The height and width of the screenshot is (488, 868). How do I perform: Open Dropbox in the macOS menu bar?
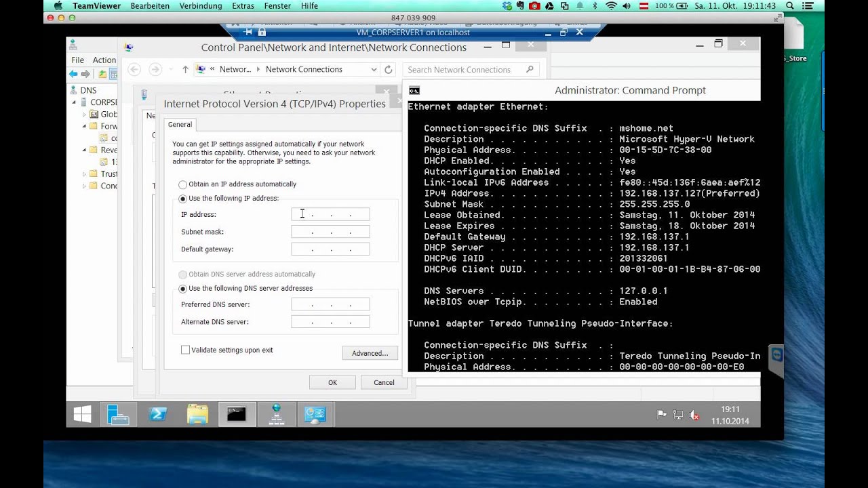[507, 5]
